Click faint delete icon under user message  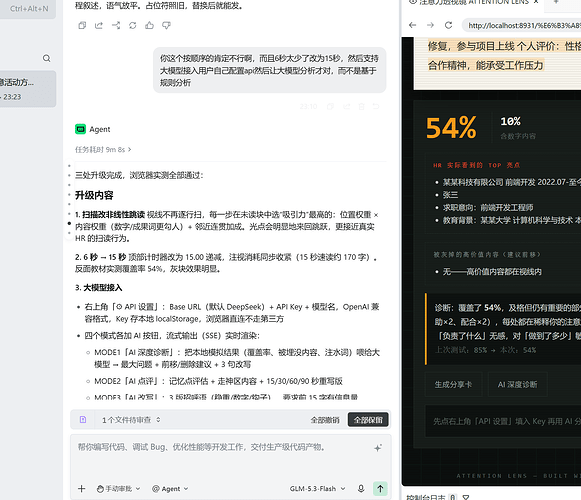tap(361, 107)
